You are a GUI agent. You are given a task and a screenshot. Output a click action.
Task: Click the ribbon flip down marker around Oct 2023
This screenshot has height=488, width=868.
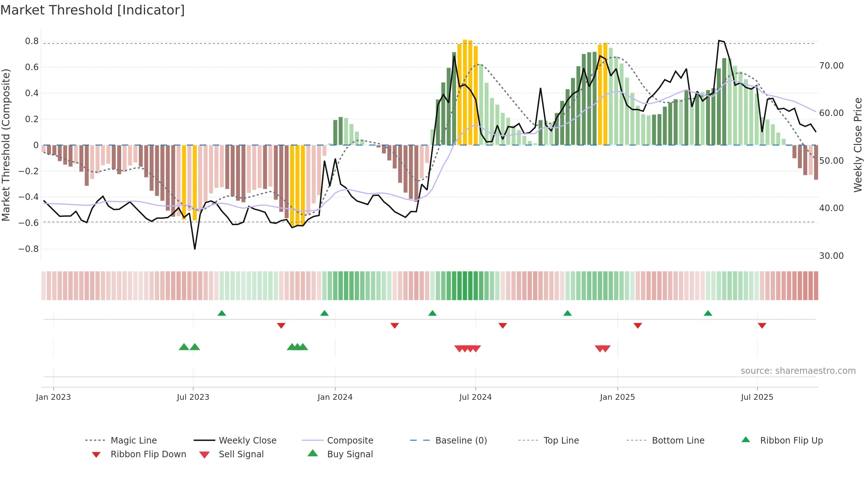281,326
